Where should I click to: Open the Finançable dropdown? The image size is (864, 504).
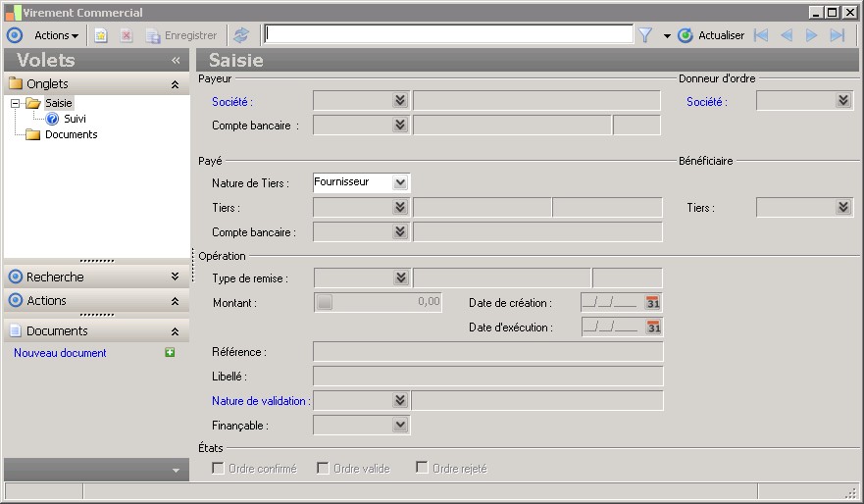400,425
